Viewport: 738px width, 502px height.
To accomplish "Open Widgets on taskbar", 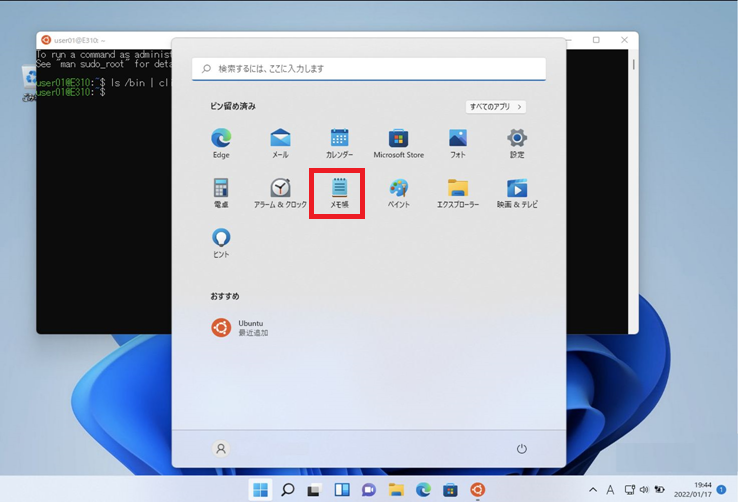I will coord(342,490).
